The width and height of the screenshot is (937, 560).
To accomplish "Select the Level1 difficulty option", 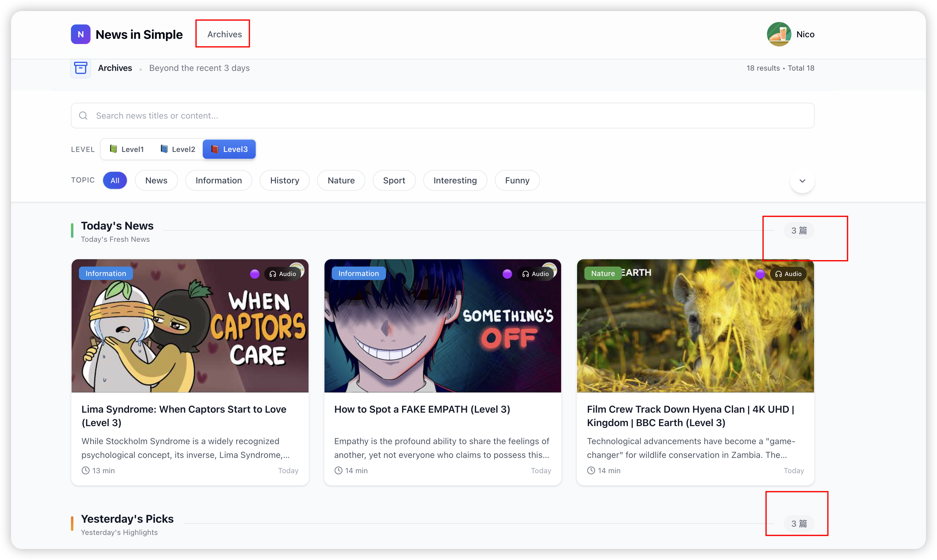I will (127, 149).
